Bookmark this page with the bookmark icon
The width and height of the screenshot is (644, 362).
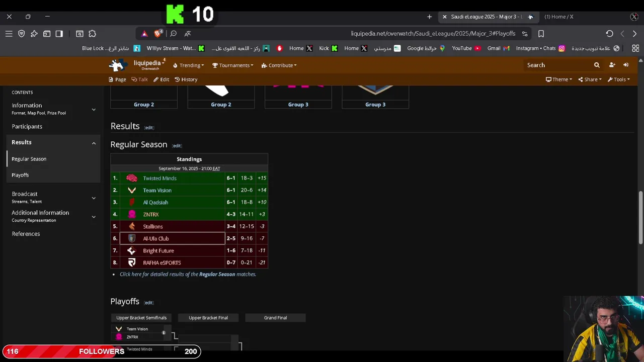point(541,34)
